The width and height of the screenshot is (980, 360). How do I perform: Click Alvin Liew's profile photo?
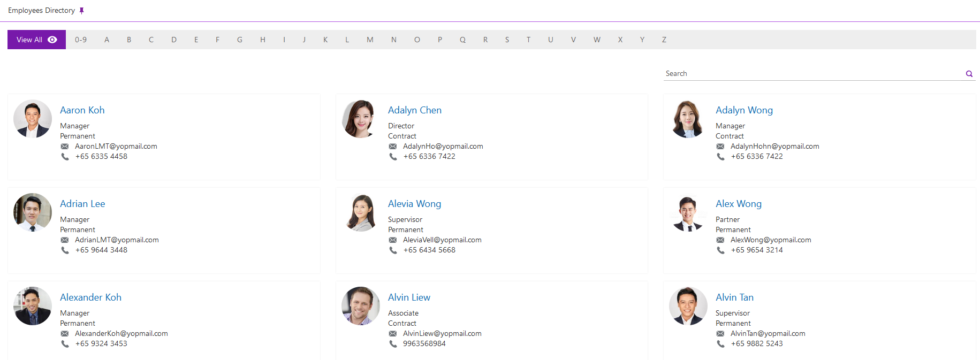pyautogui.click(x=360, y=306)
